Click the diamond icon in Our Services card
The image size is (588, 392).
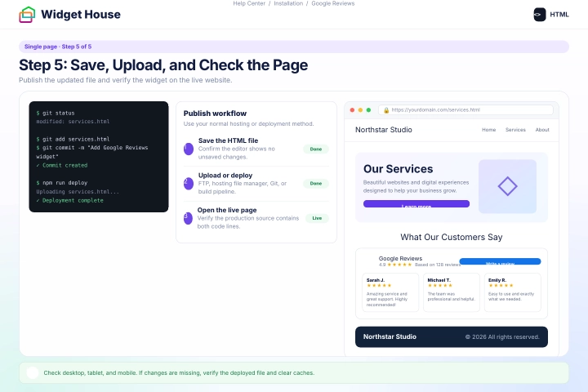pos(507,186)
